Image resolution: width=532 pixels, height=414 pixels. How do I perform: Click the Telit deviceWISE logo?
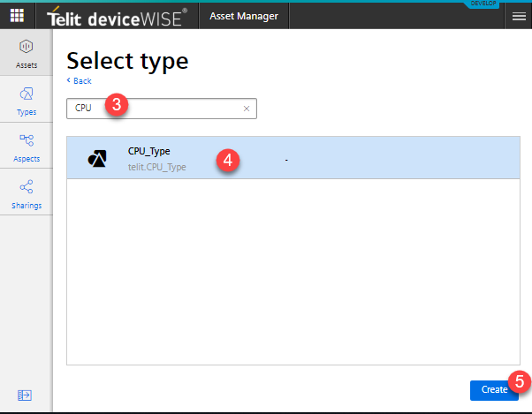pyautogui.click(x=117, y=17)
